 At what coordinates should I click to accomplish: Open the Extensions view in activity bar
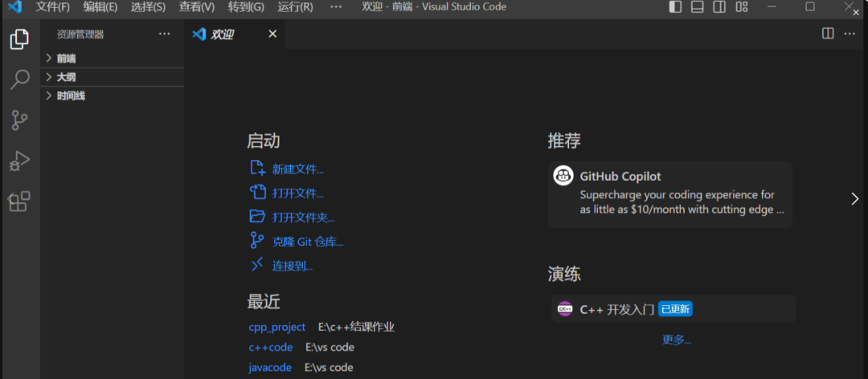pyautogui.click(x=19, y=202)
